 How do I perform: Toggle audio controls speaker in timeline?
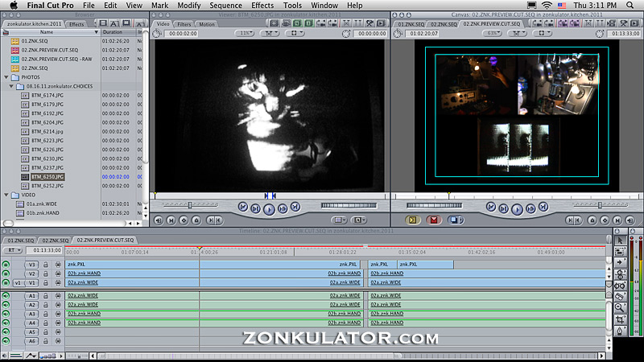5,356
